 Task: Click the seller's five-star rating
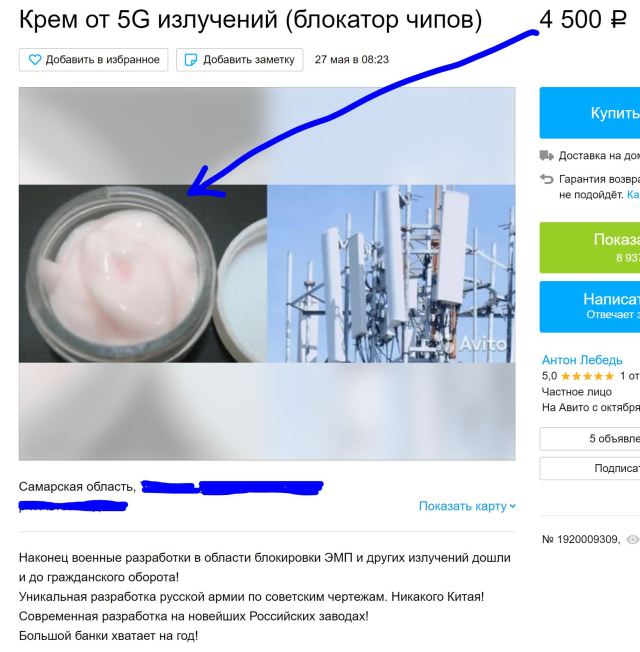[587, 376]
